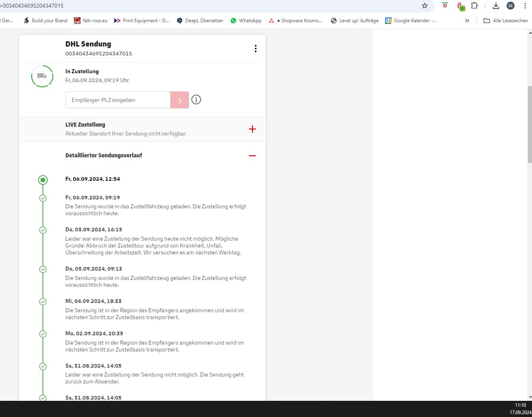Screen dimensions: 532x417
Task: Click the checkmark for Mi, 04.09.2024, 18:33
Action: (x=43, y=302)
